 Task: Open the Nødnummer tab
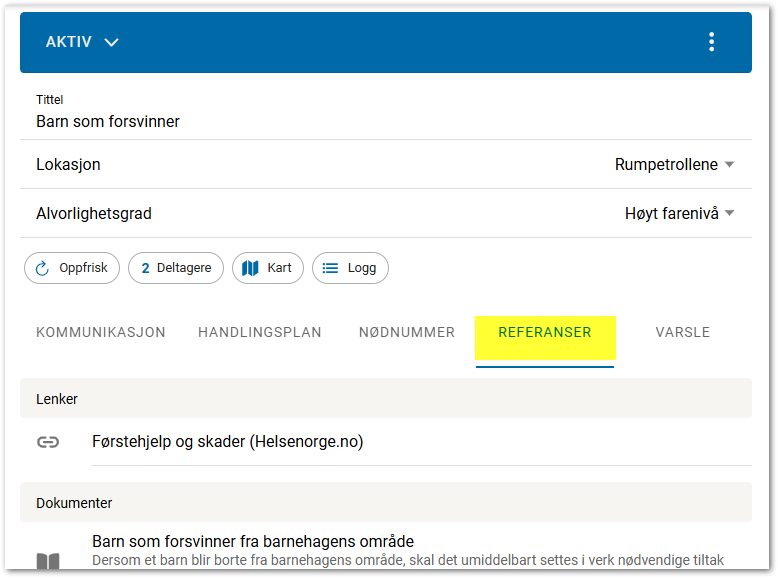pyautogui.click(x=407, y=333)
